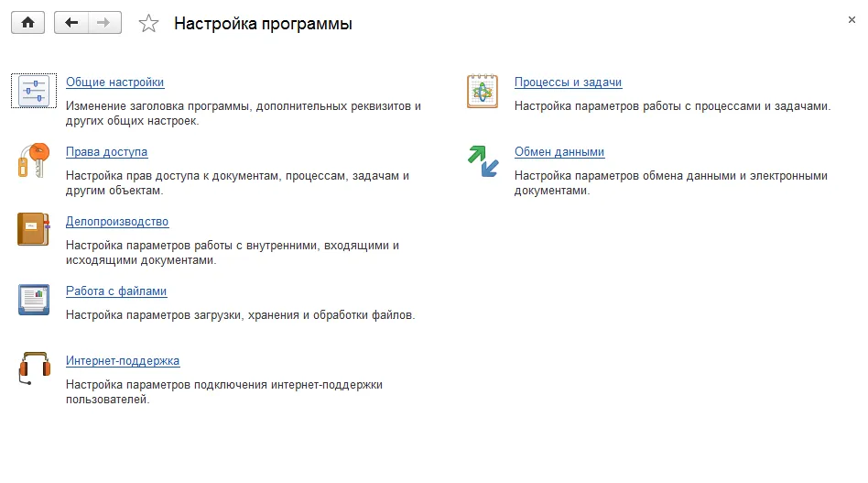Click the page title 'Настройка программы'

coord(263,24)
